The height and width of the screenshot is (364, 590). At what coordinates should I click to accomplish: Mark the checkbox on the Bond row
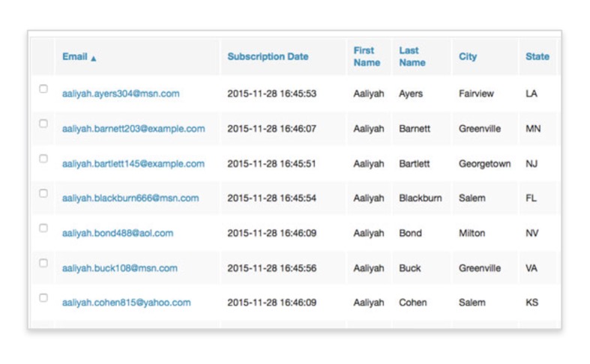43,228
